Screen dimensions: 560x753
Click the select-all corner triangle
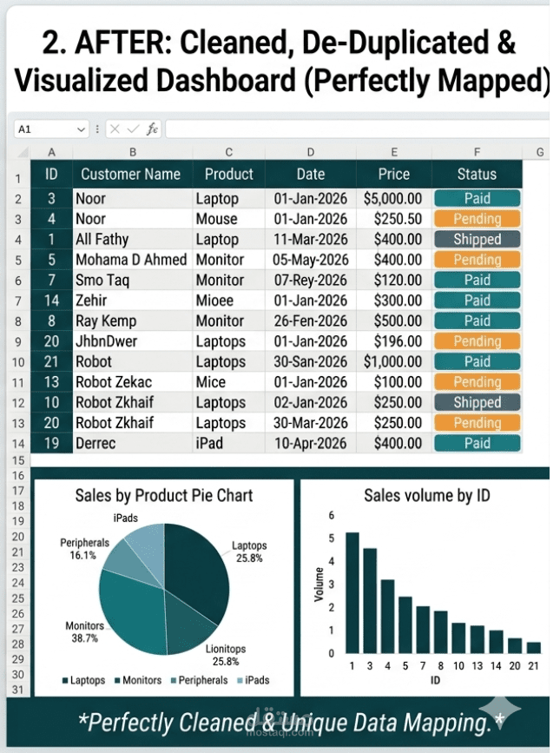pos(23,153)
